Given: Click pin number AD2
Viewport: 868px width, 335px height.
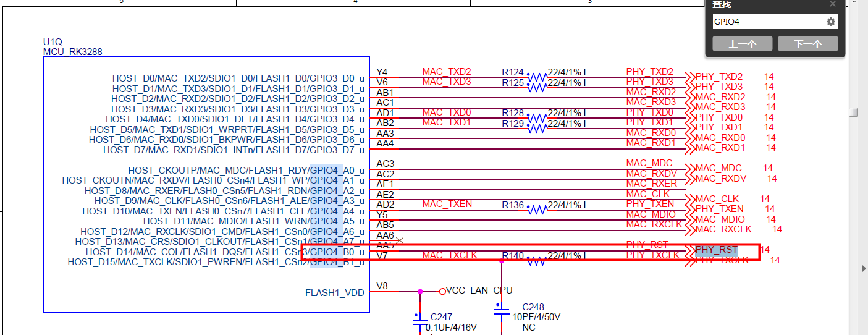Looking at the screenshot, I should point(385,205).
